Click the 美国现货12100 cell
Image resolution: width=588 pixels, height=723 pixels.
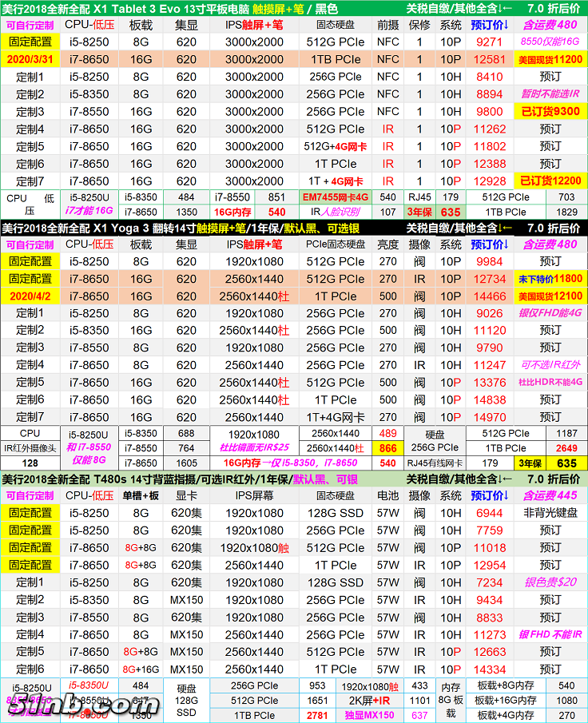550,296
